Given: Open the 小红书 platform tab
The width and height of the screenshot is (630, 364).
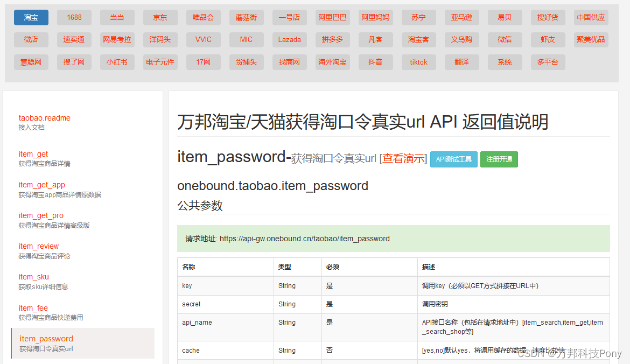Looking at the screenshot, I should click(x=117, y=62).
